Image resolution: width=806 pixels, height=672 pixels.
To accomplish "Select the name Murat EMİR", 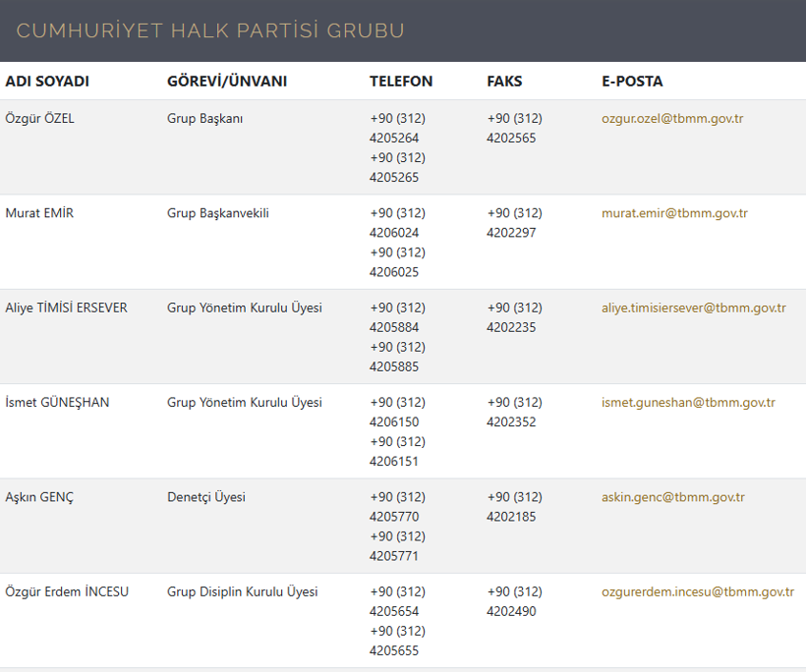I will pos(39,213).
